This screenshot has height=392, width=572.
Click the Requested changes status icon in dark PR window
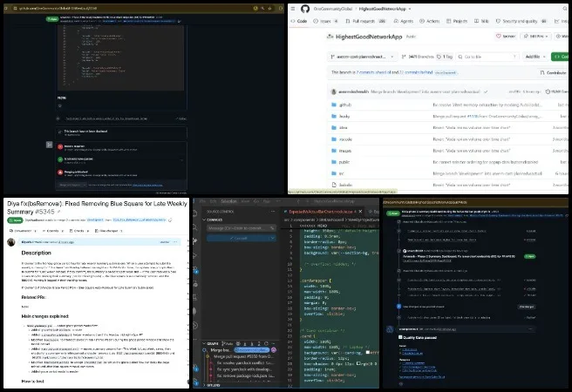(x=60, y=147)
